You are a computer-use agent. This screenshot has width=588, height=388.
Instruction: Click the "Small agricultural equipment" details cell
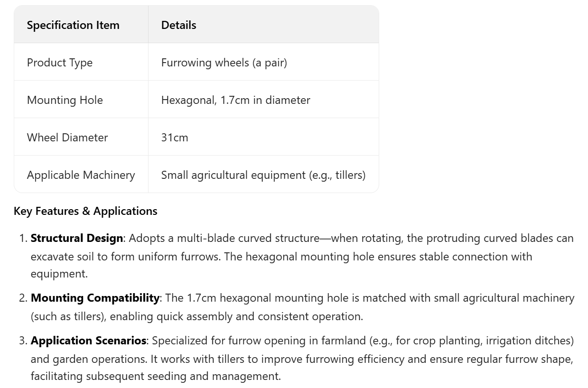tap(263, 175)
